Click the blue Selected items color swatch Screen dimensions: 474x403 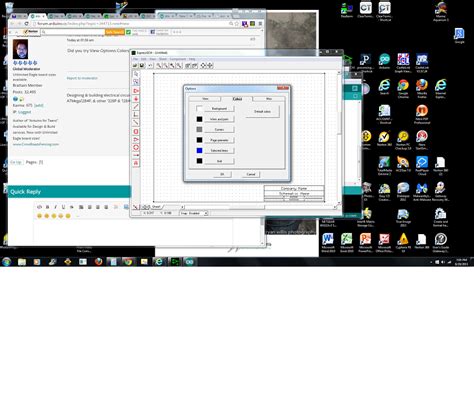[x=199, y=151]
